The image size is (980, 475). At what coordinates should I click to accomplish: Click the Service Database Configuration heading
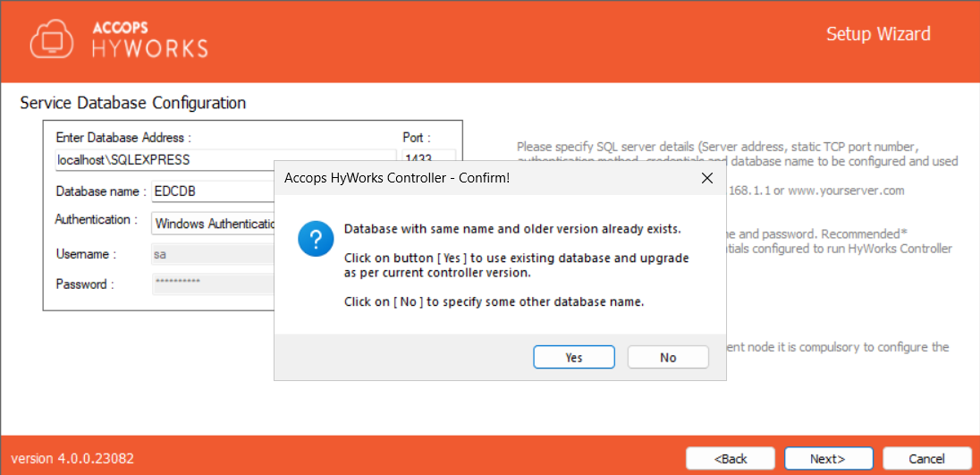[x=132, y=103]
